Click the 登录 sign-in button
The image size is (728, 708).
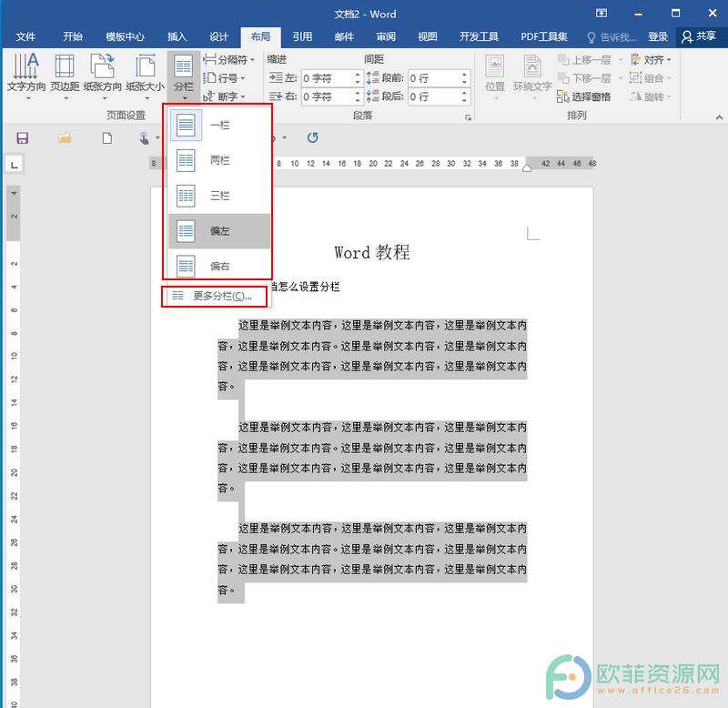(x=658, y=36)
